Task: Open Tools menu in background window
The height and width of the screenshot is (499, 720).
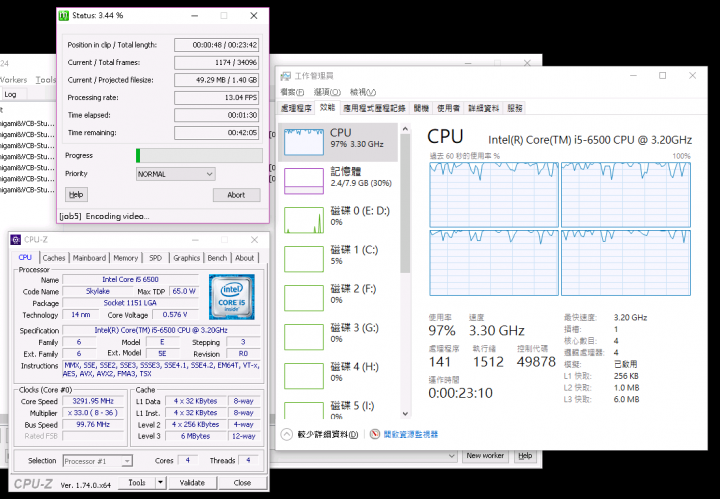Action: click(46, 80)
